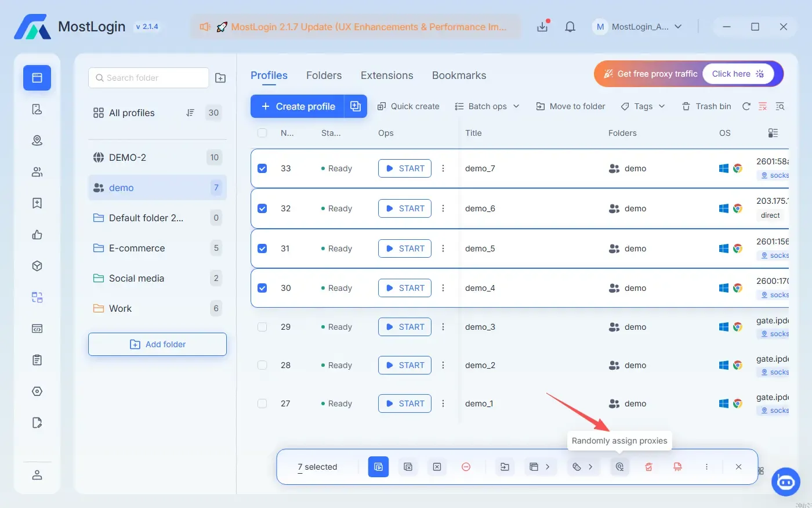This screenshot has height=508, width=812.
Task: Click Quick create
Action: click(408, 106)
